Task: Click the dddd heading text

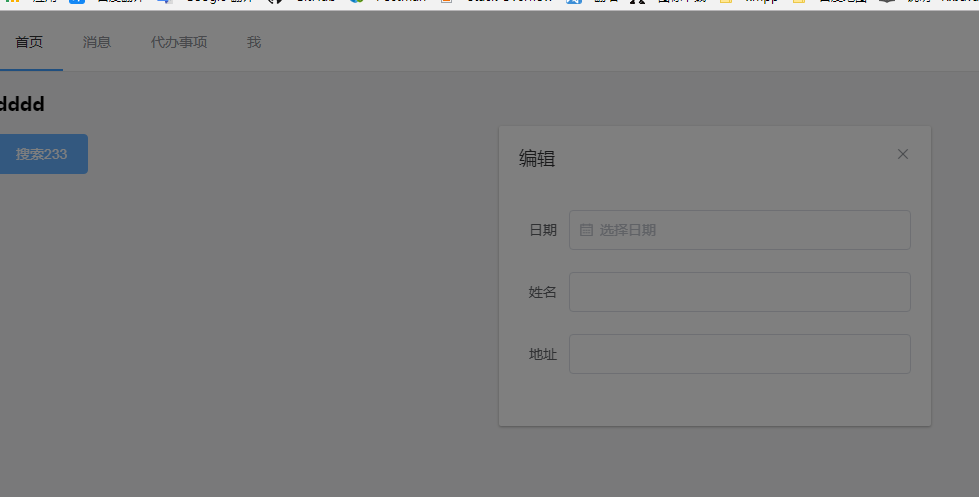Action: coord(22,104)
